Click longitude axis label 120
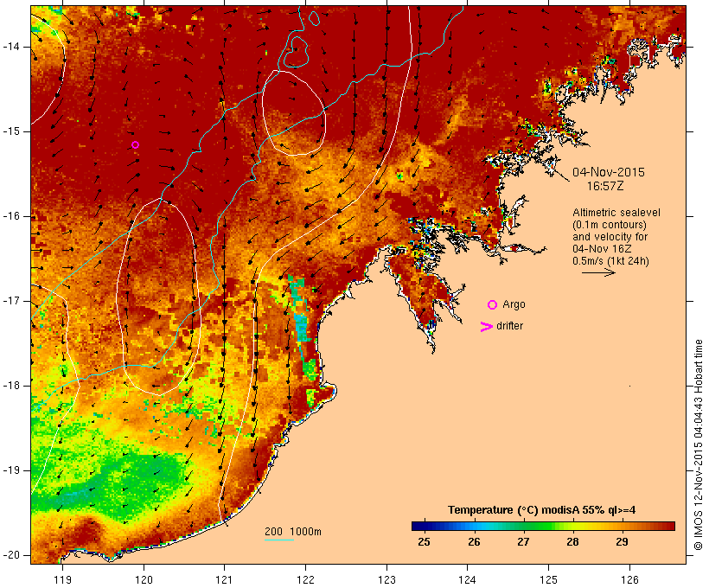709x588 pixels. [144, 580]
